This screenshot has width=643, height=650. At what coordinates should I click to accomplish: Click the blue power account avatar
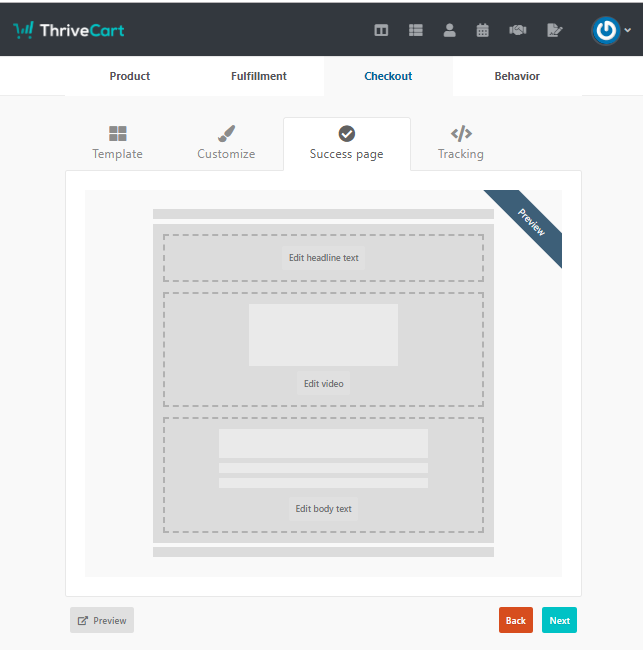tap(606, 30)
